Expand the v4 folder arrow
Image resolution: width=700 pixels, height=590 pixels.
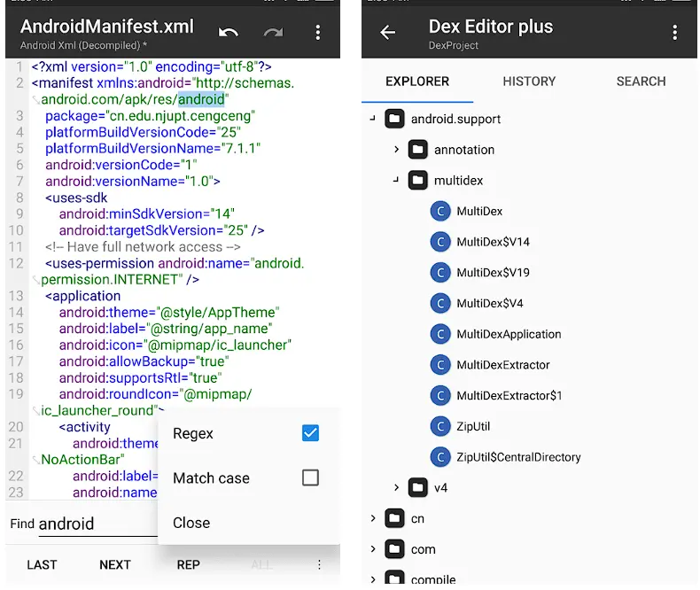click(396, 487)
